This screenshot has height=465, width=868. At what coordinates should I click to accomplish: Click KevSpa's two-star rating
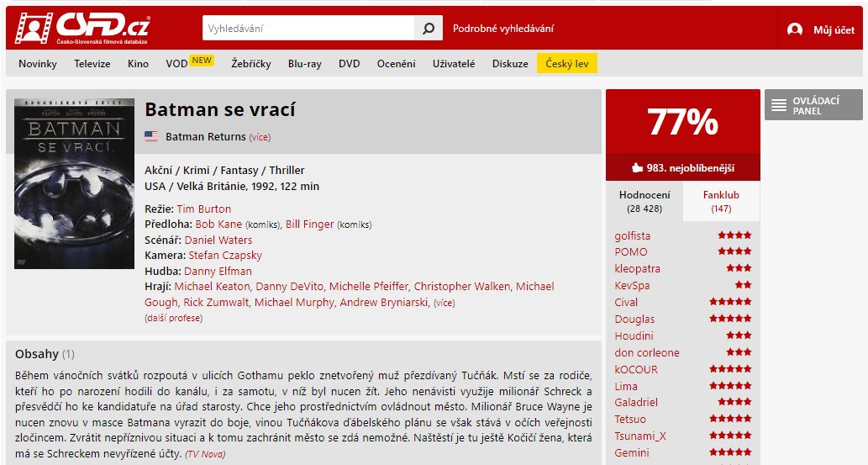(743, 285)
